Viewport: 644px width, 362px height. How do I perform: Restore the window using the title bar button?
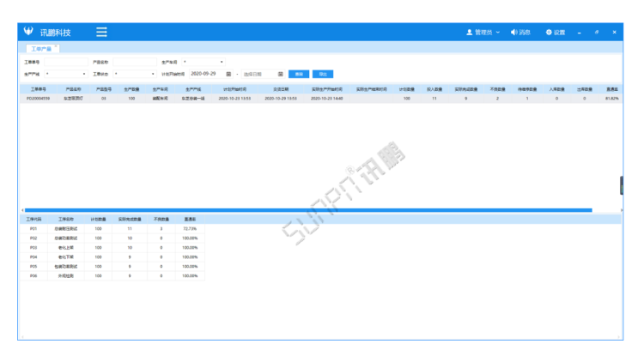[x=597, y=32]
